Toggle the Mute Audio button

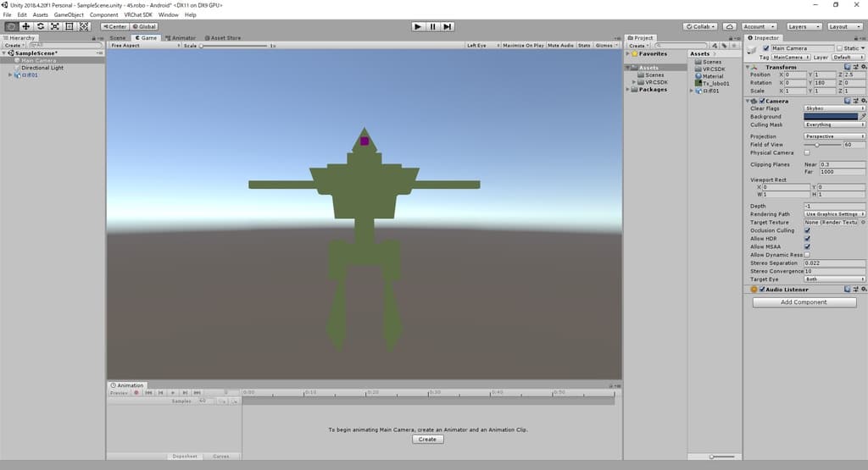click(x=561, y=46)
